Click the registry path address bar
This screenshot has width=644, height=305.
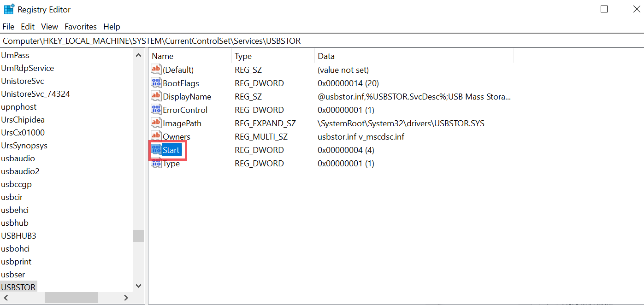click(322, 41)
